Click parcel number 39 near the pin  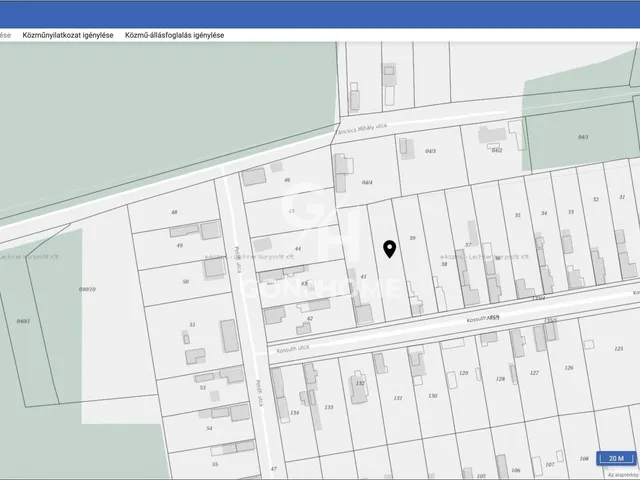pyautogui.click(x=412, y=238)
